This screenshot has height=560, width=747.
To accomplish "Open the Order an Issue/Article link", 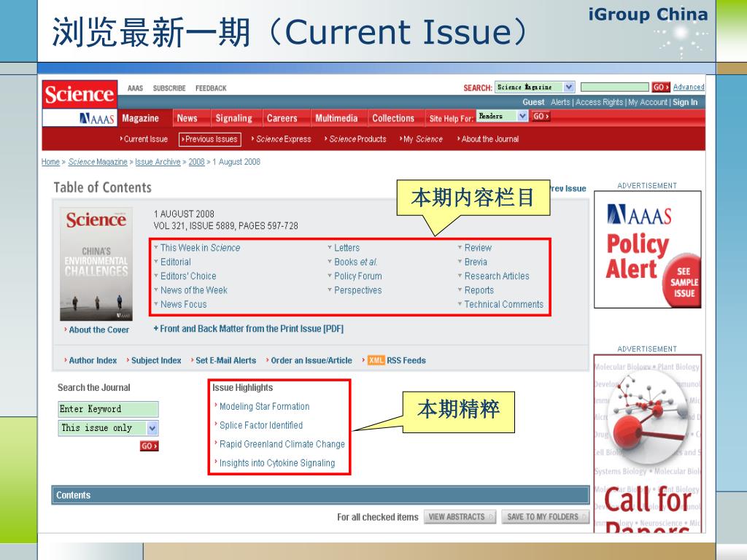I will [311, 360].
